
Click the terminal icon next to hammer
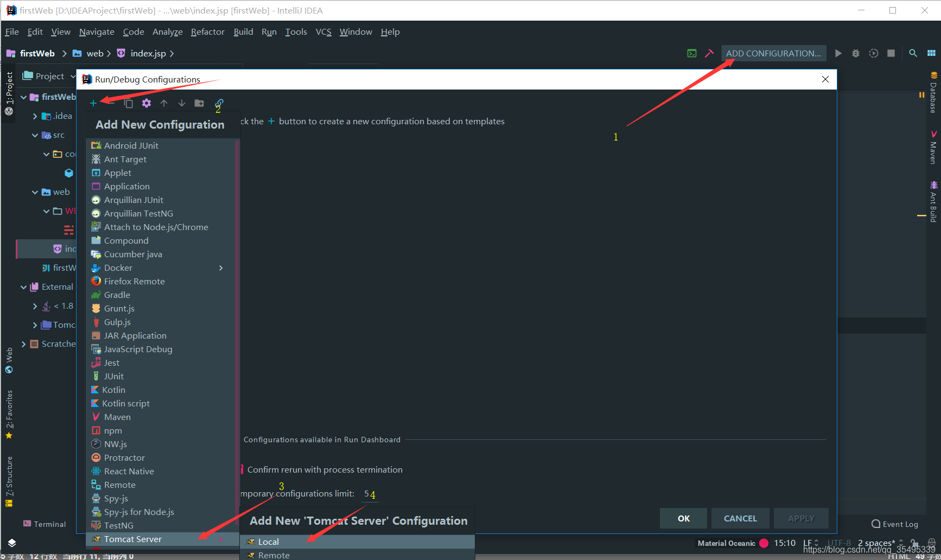pyautogui.click(x=692, y=53)
